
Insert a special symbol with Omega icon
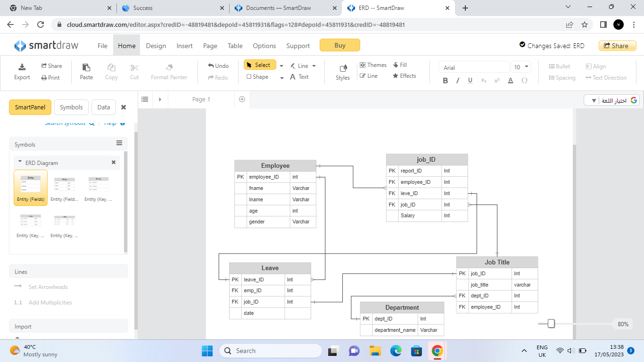tap(524, 81)
